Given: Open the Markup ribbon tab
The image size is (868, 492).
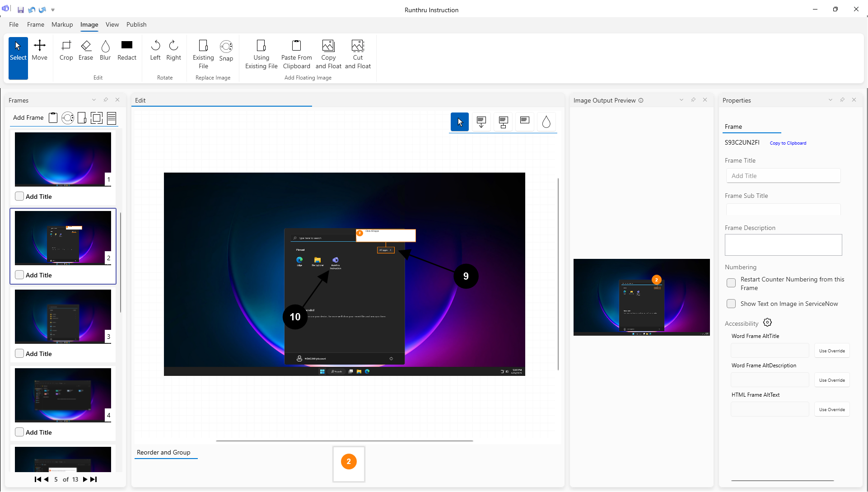Looking at the screenshot, I should [x=62, y=24].
